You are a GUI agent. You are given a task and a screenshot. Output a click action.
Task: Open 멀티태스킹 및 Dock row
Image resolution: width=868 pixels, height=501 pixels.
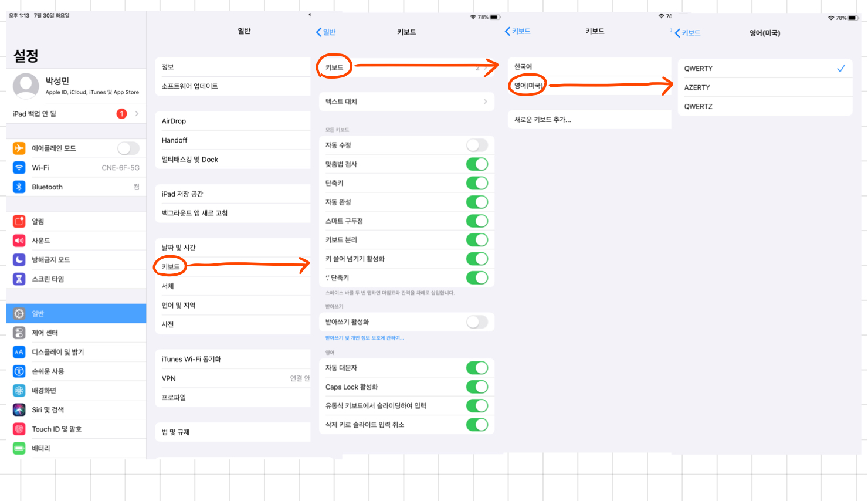pyautogui.click(x=233, y=160)
